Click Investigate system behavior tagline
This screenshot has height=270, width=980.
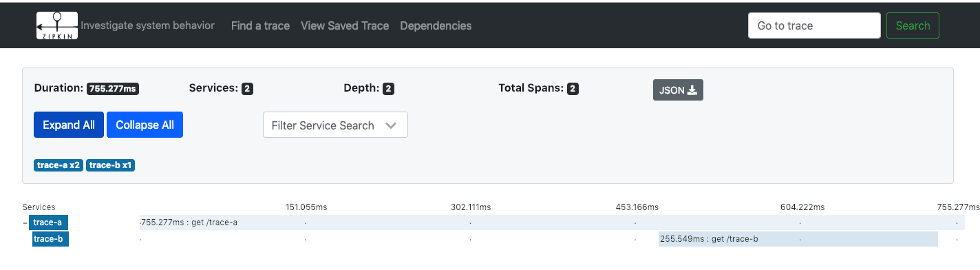(x=148, y=25)
